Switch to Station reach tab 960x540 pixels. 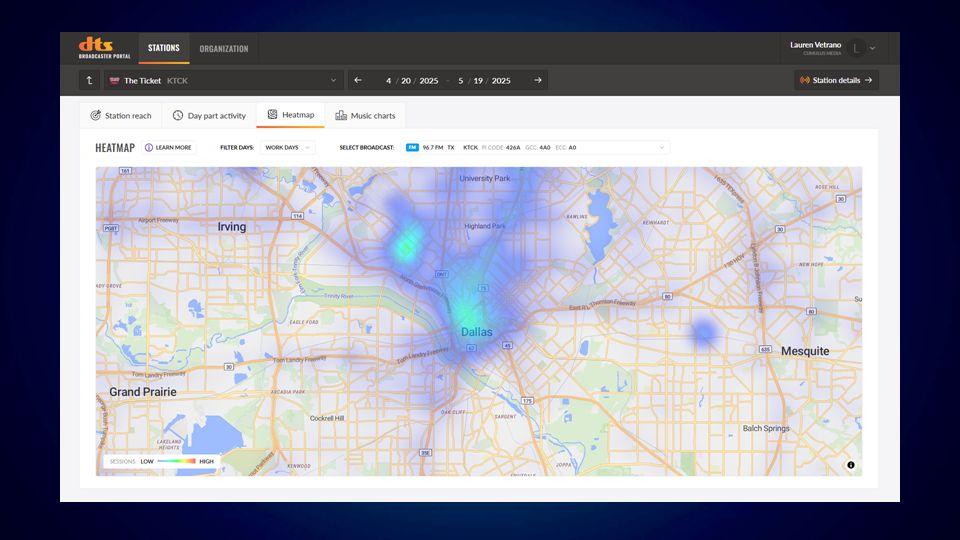121,115
